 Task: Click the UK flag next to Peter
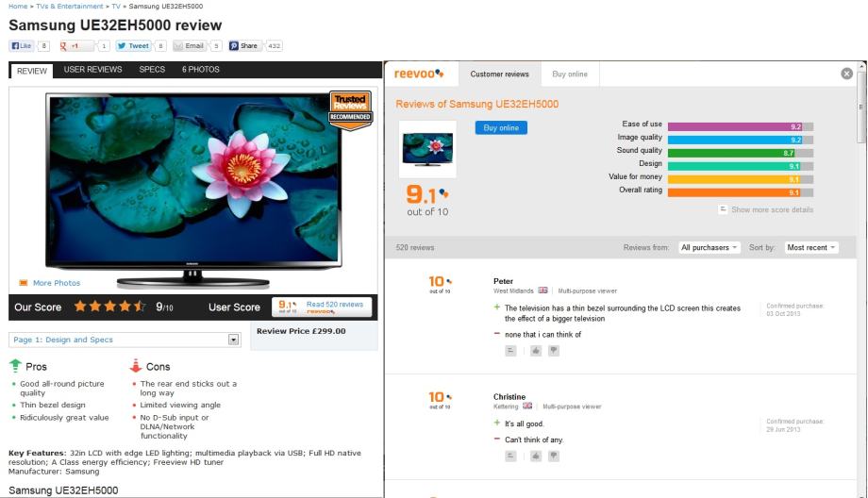pyautogui.click(x=542, y=290)
